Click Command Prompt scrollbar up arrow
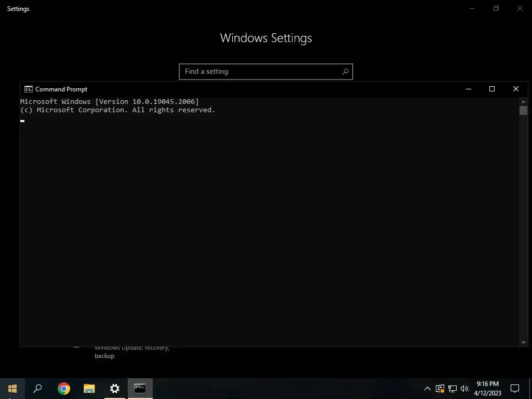Screen dimensions: 532x399 click(x=523, y=101)
